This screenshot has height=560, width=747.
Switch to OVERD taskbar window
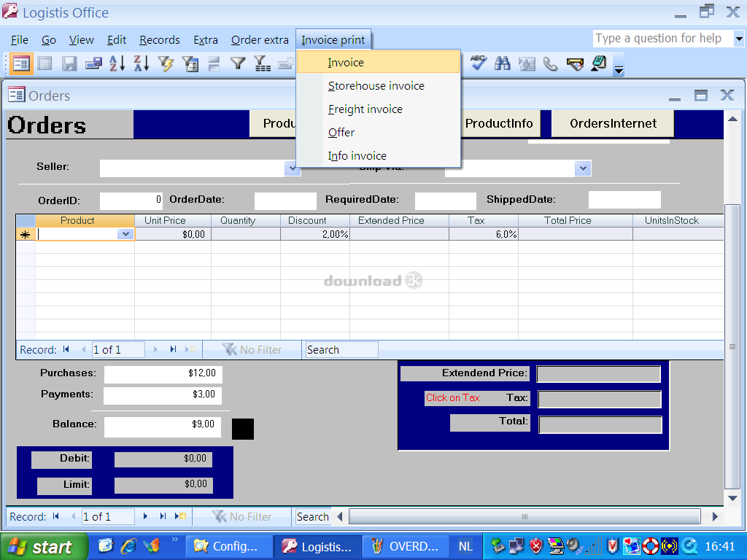pos(406,546)
